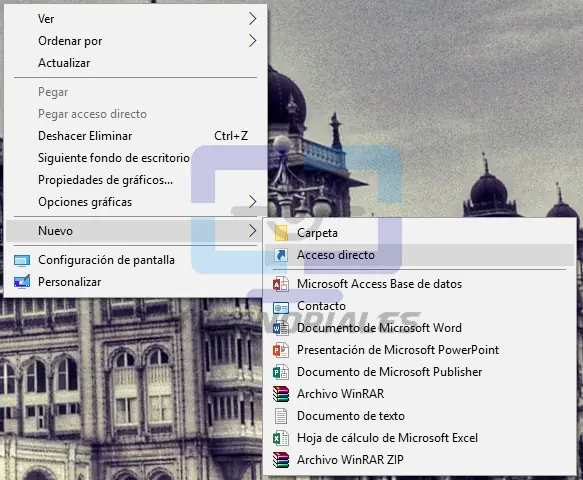Open Propiedades de gráficos...

(x=135, y=180)
